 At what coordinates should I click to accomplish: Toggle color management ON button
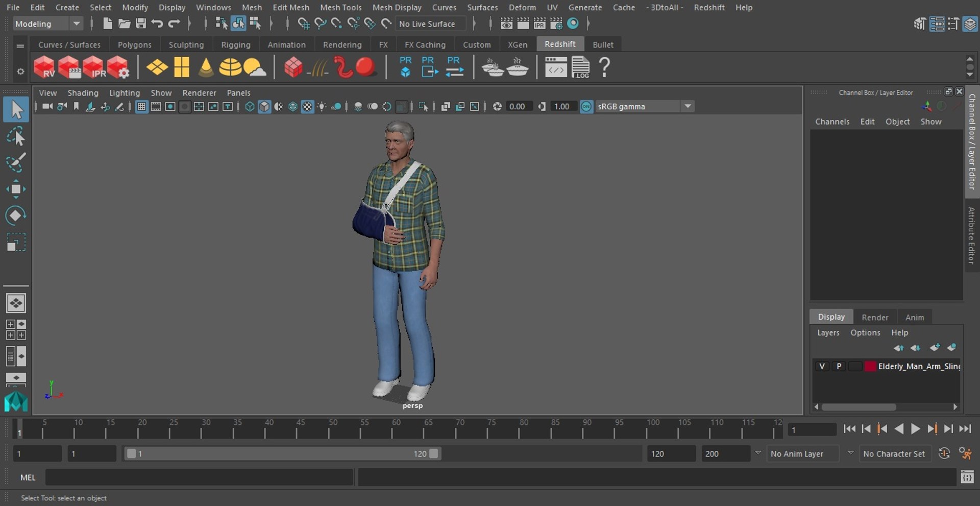(586, 106)
